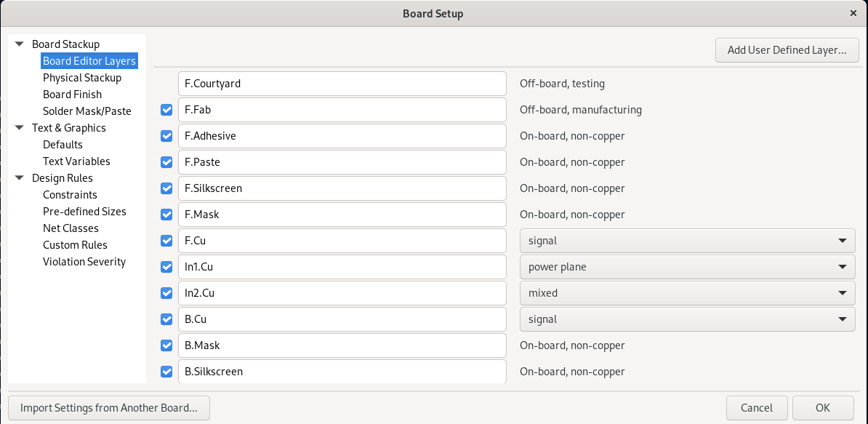
Task: Go to Violation Severity settings
Action: pos(84,262)
